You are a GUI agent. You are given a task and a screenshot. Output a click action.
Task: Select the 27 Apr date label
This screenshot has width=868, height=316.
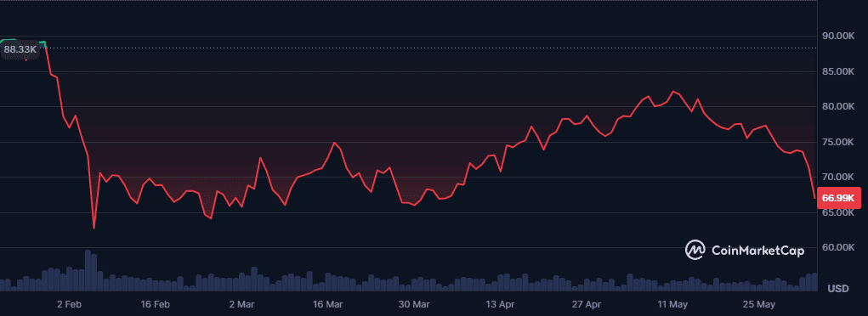coord(587,305)
